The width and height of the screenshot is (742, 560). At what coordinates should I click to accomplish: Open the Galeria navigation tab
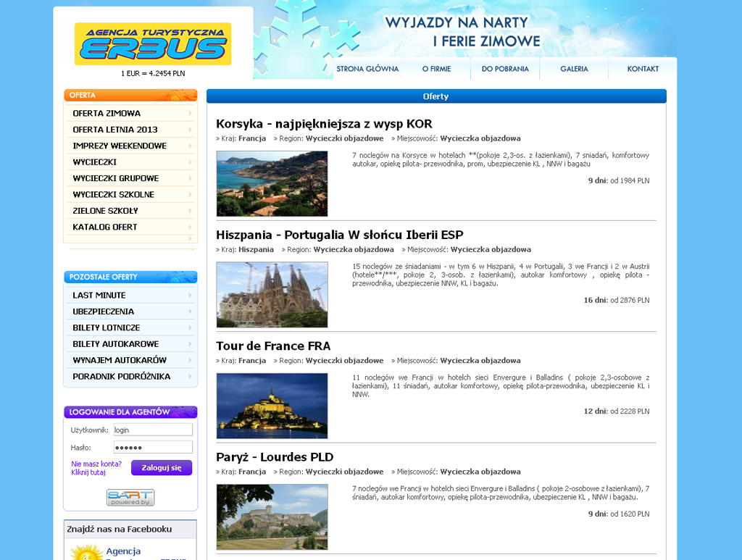coord(574,69)
